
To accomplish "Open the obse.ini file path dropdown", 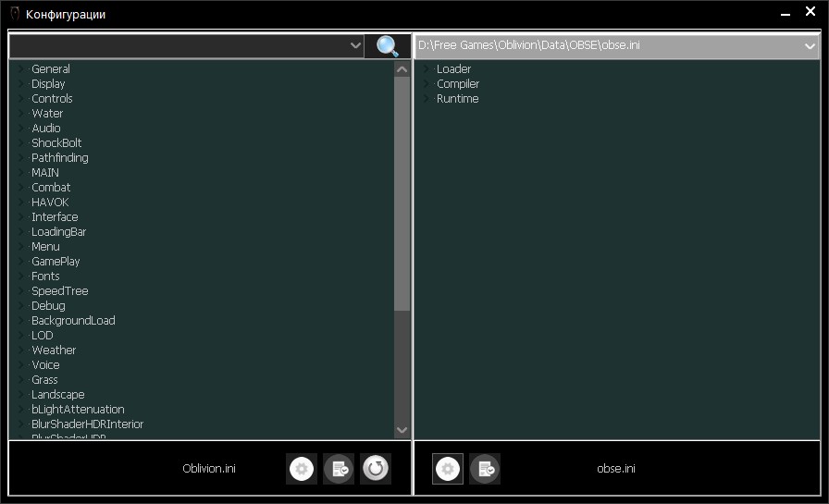I will tap(810, 46).
